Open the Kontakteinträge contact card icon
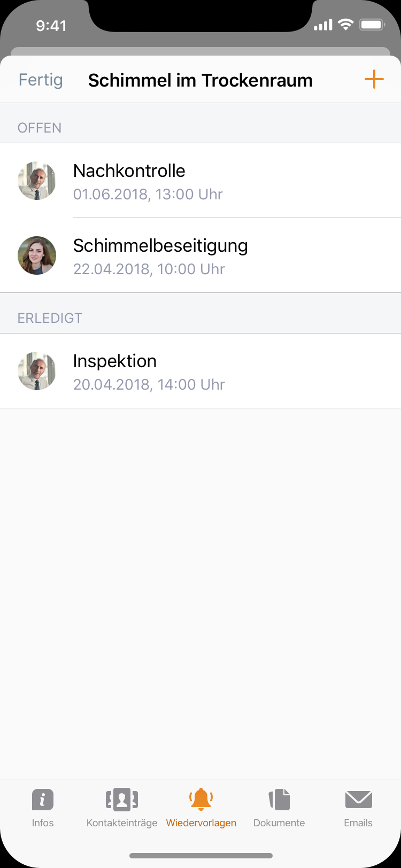 coord(122,800)
